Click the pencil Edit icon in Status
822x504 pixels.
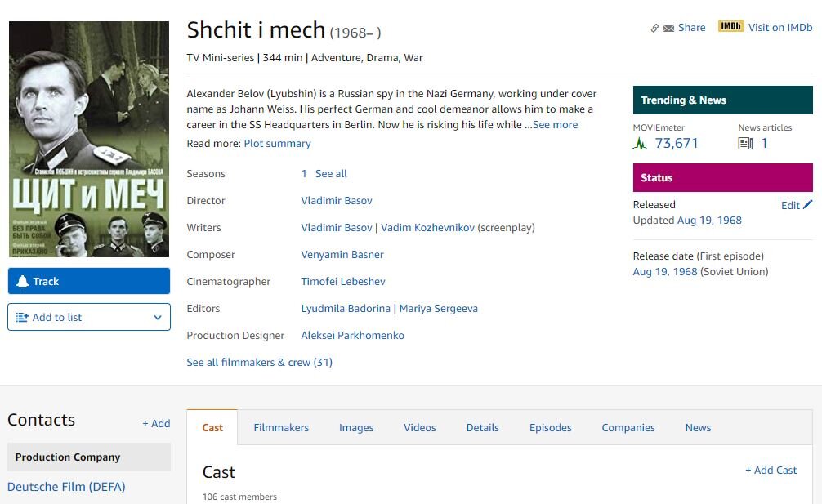point(808,204)
